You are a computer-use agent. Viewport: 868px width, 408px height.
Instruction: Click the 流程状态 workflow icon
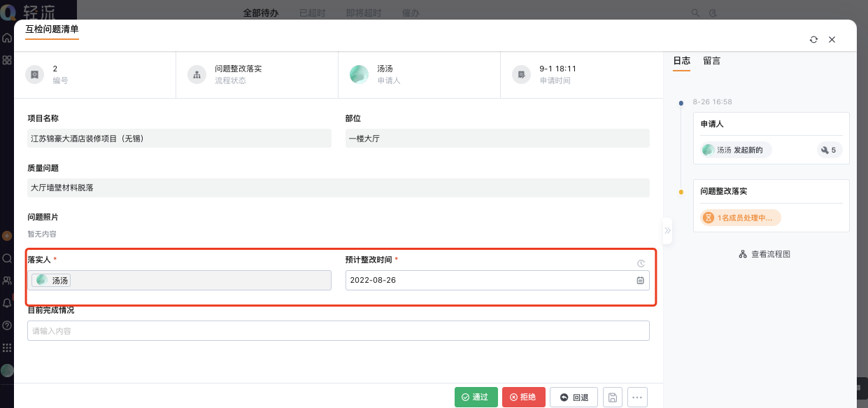coord(197,74)
